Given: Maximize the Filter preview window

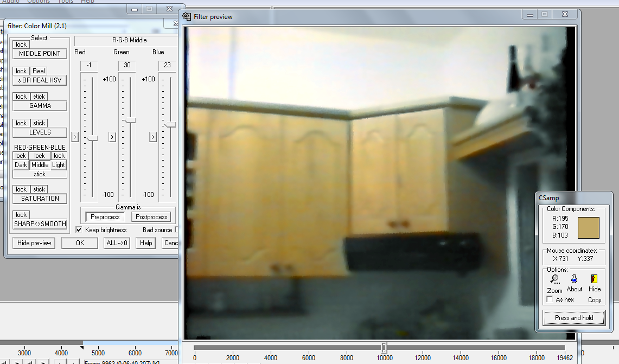Looking at the screenshot, I should (x=545, y=14).
